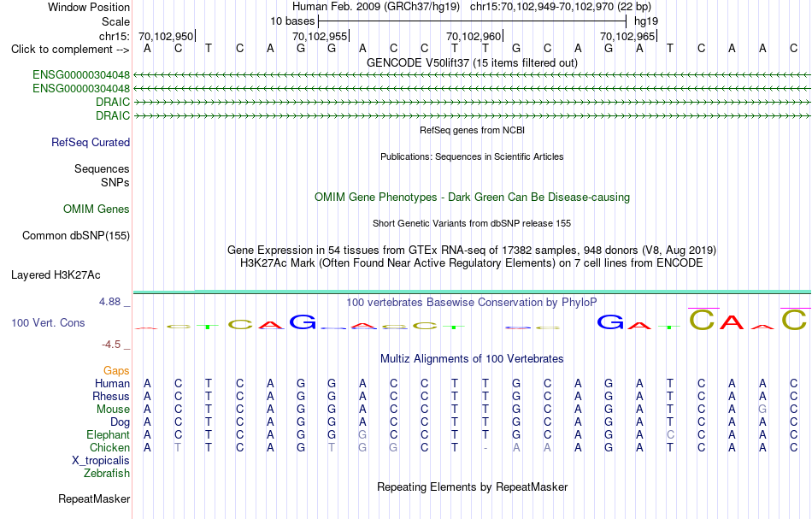This screenshot has width=812, height=519.
Task: Select the first DRAIC gene label
Action: (x=113, y=102)
